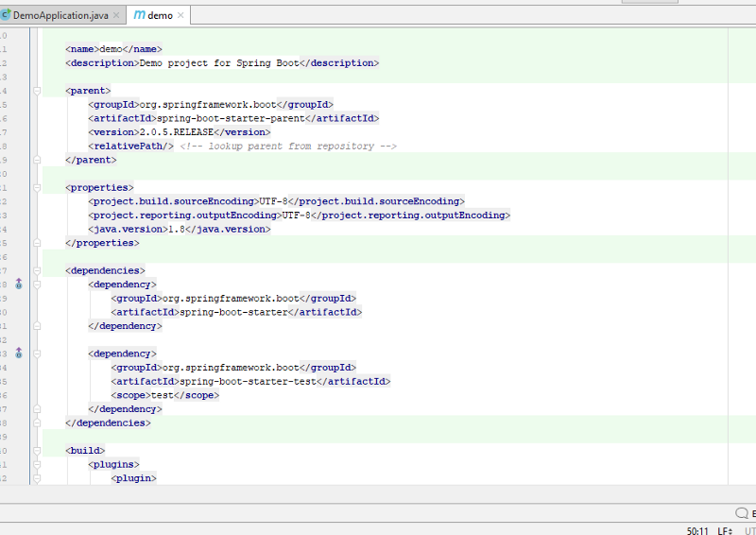Fold the <plugins> section
The width and height of the screenshot is (756, 535).
point(37,464)
